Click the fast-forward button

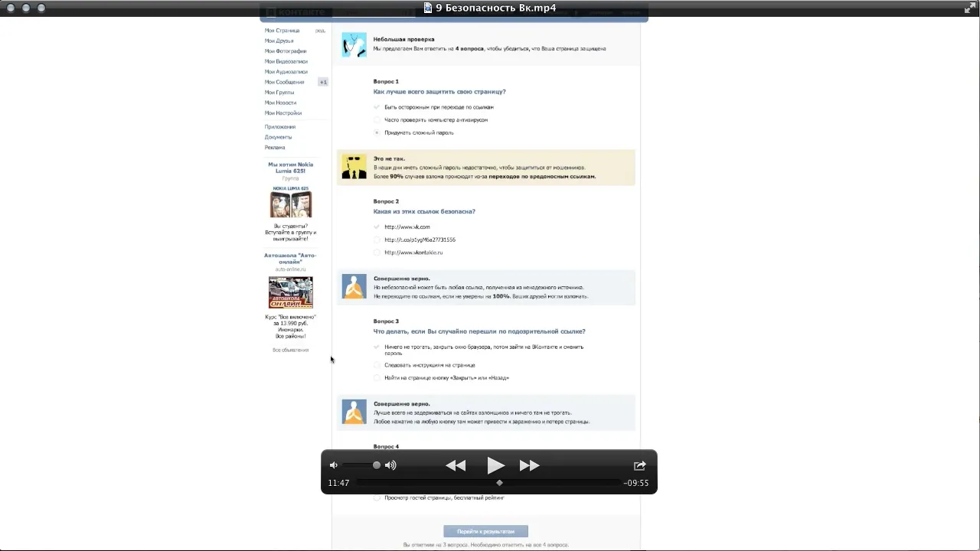pos(529,465)
